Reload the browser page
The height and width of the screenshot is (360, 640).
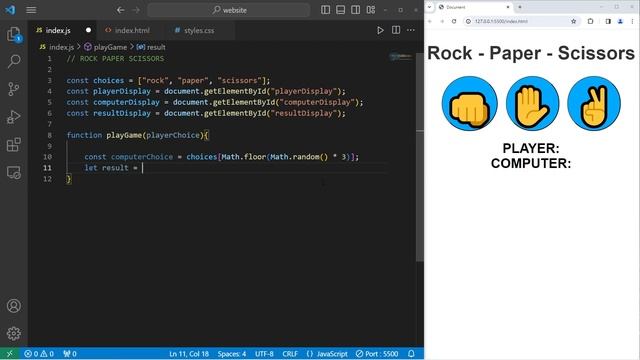(x=454, y=21)
